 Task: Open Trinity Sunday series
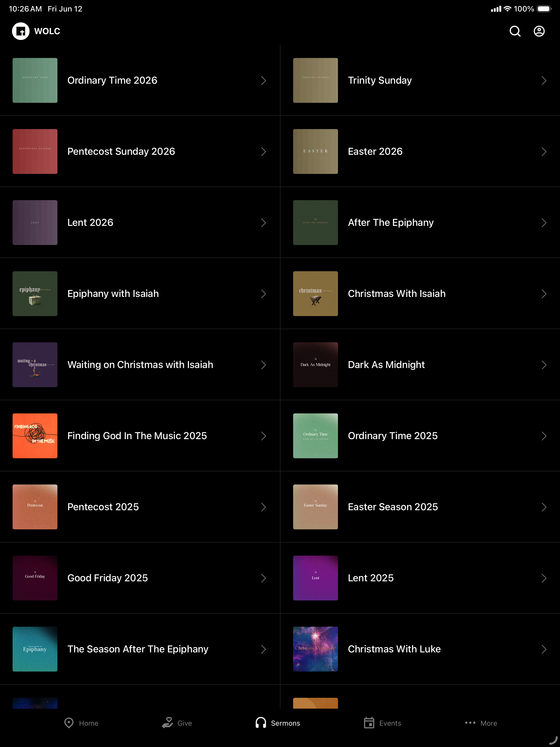point(420,80)
